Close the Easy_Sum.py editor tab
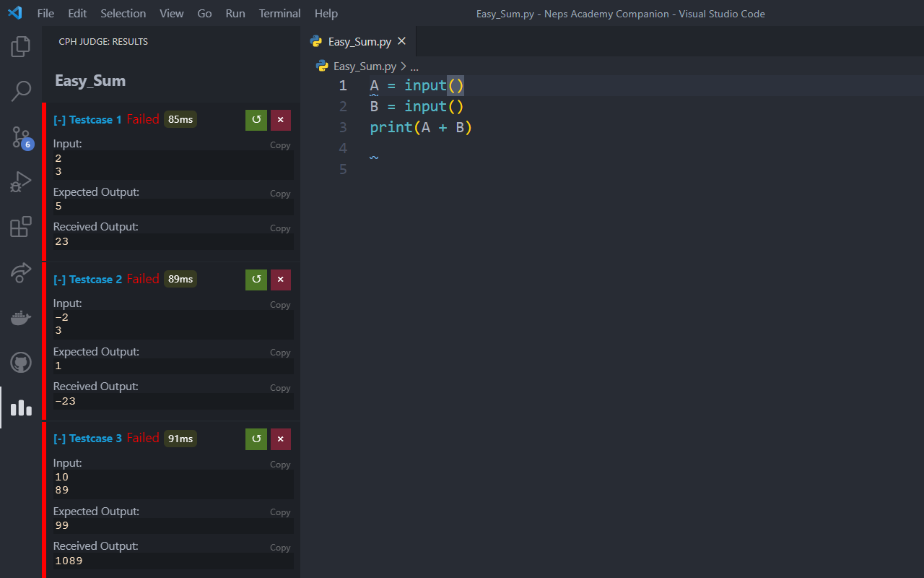Viewport: 924px width, 578px height. pyautogui.click(x=402, y=41)
